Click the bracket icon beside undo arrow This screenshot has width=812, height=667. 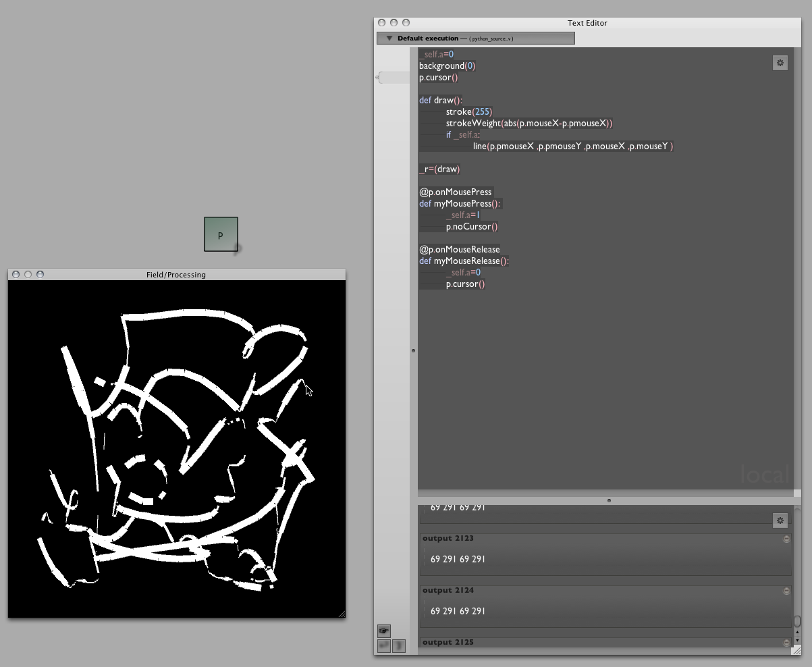click(x=399, y=646)
